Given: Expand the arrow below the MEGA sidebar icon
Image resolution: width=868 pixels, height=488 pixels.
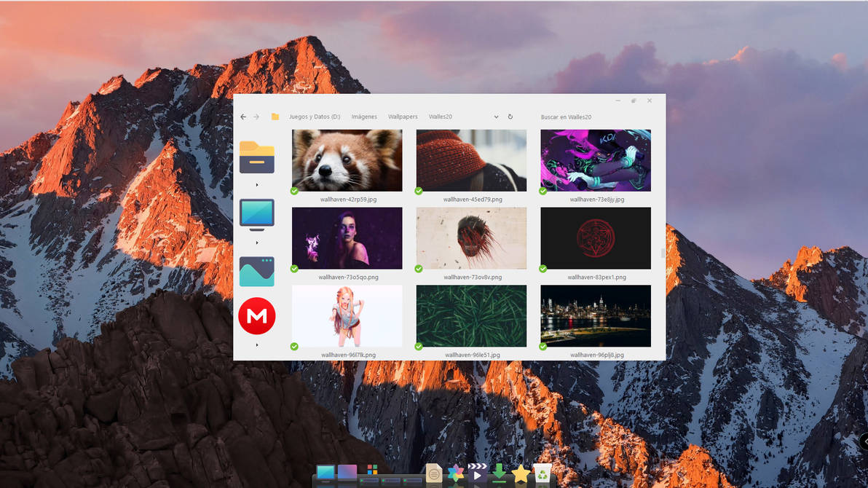Looking at the screenshot, I should click(x=257, y=345).
